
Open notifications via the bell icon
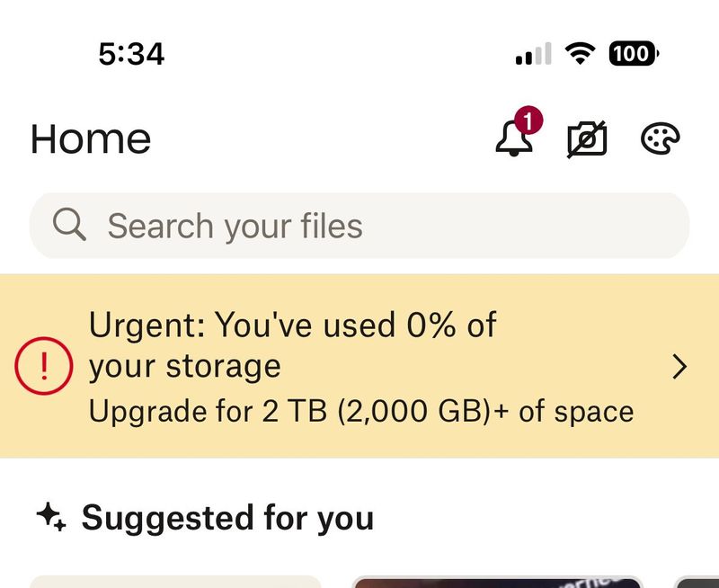(x=513, y=139)
